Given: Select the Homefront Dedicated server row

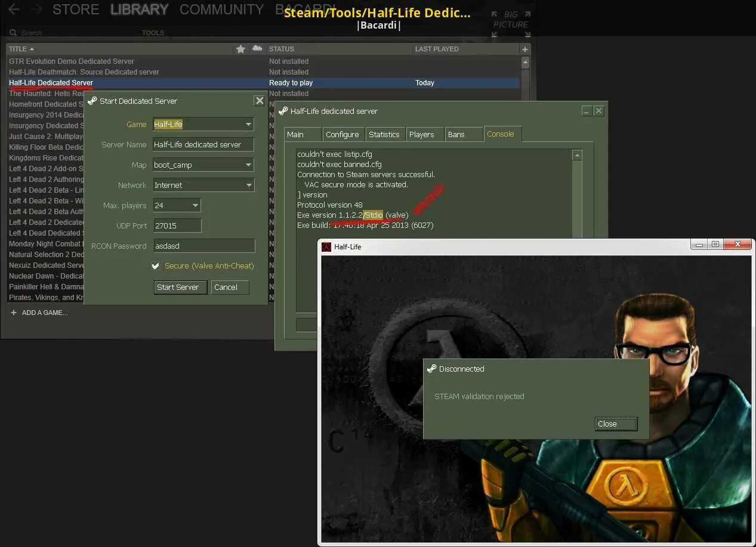Looking at the screenshot, I should pyautogui.click(x=47, y=104).
